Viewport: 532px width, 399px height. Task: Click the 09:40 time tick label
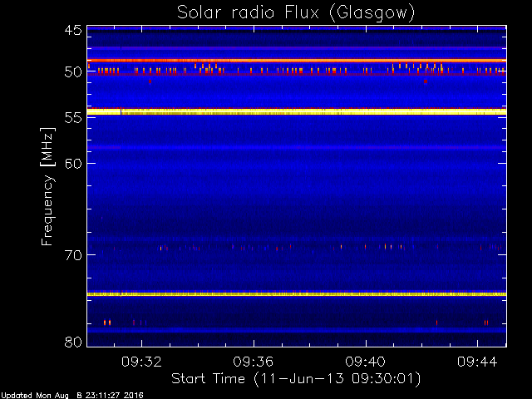(366, 362)
